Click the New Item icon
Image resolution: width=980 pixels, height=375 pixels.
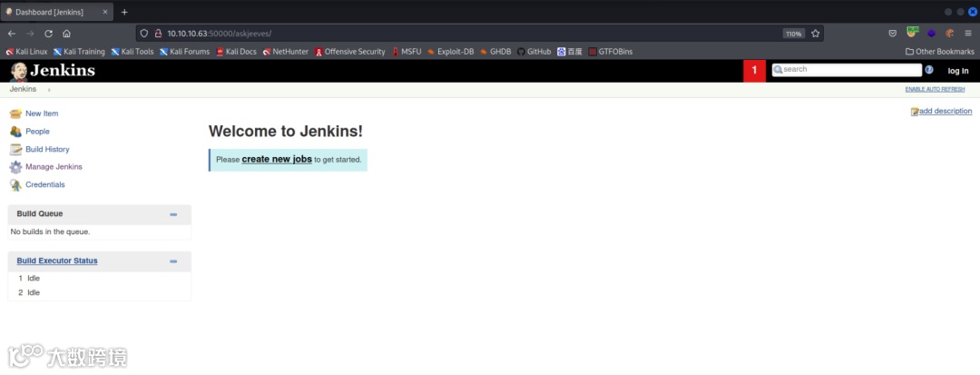point(15,113)
